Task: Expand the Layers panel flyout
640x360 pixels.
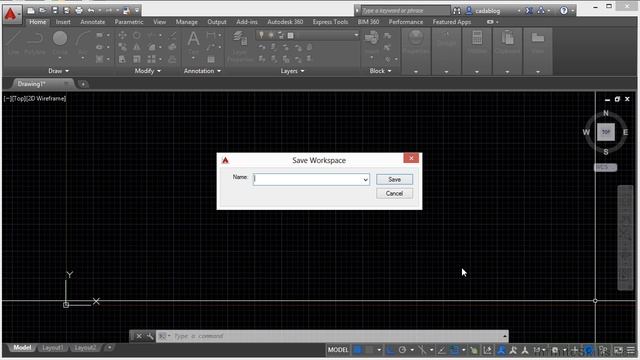Action: point(292,71)
